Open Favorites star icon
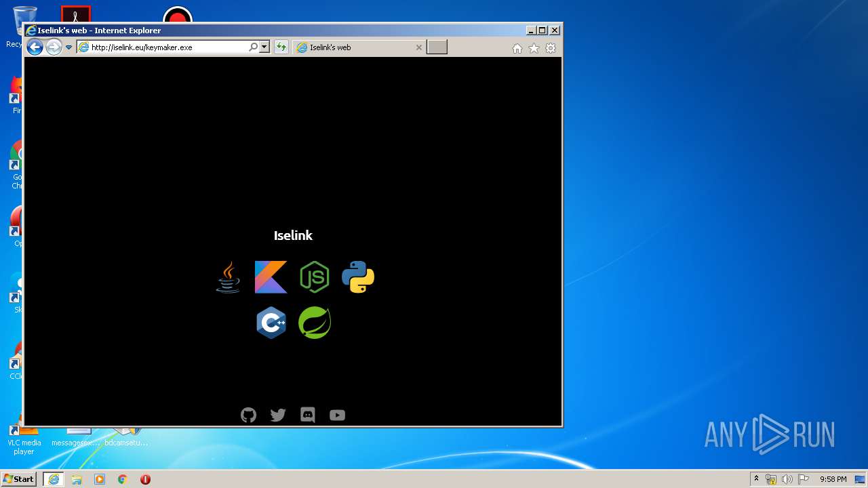868x488 pixels. (x=534, y=48)
